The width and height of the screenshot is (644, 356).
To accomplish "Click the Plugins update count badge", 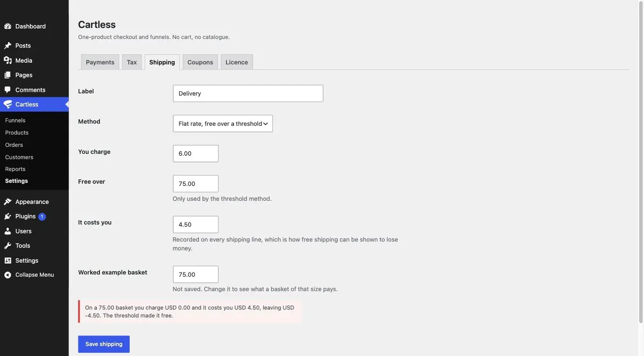I will pos(42,216).
